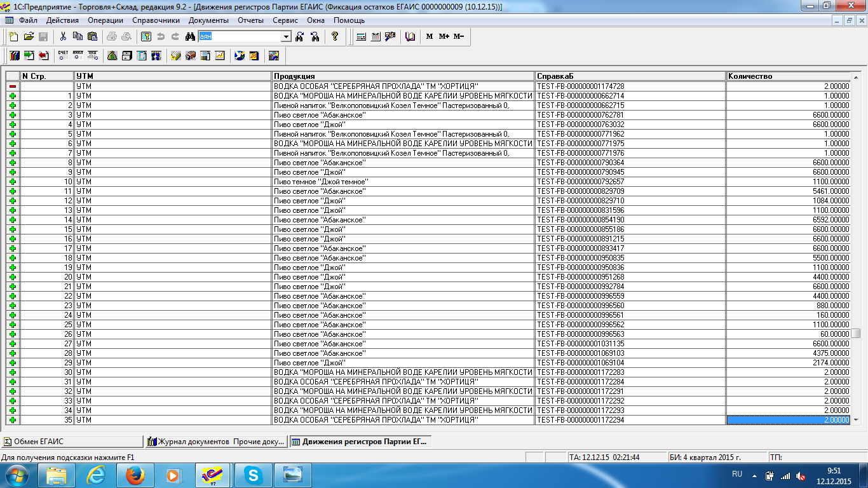Click the scissors Cut icon
This screenshot has height=488, width=868.
[63, 37]
